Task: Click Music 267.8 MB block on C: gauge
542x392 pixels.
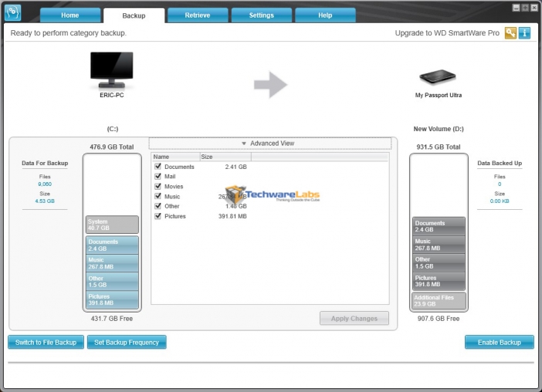Action: pos(112,264)
